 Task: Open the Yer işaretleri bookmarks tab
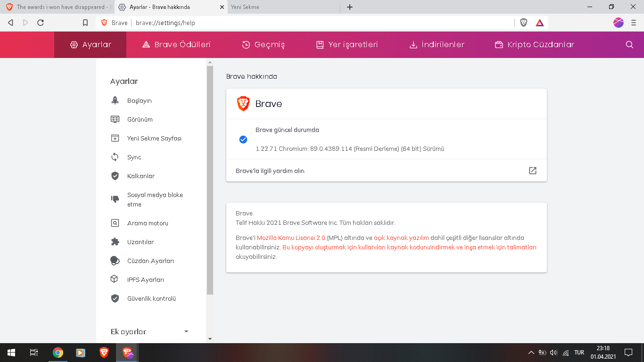coord(347,45)
